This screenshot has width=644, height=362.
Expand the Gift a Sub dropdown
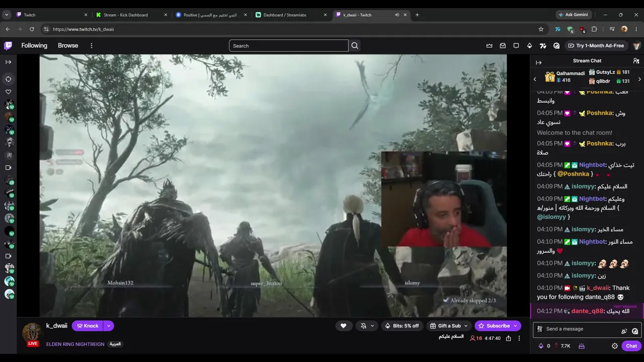[x=466, y=326]
